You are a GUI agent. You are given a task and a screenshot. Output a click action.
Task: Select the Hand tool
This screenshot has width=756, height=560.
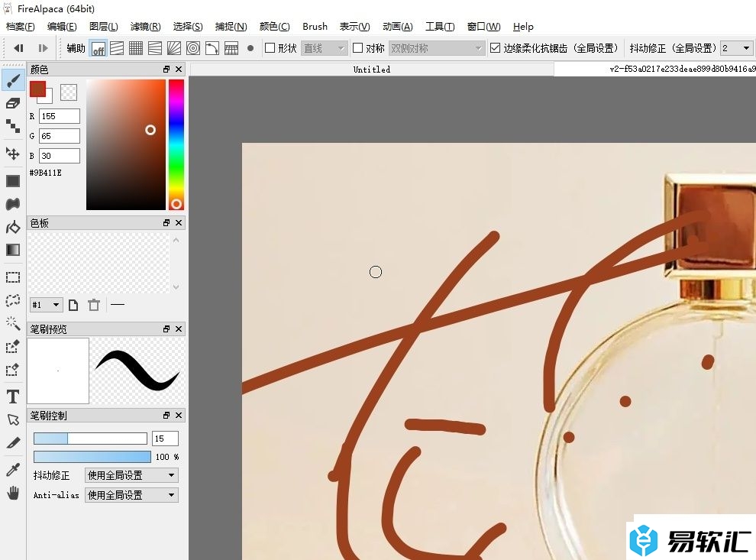tap(13, 493)
